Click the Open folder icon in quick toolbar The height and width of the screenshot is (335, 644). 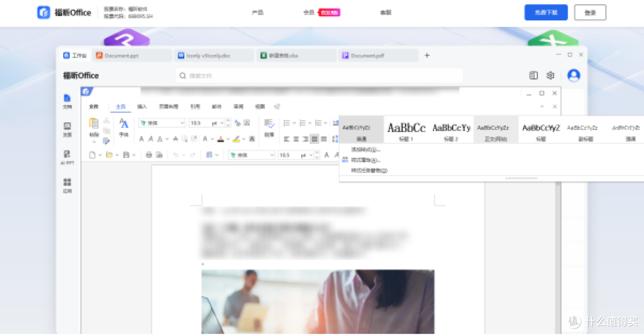pos(109,155)
